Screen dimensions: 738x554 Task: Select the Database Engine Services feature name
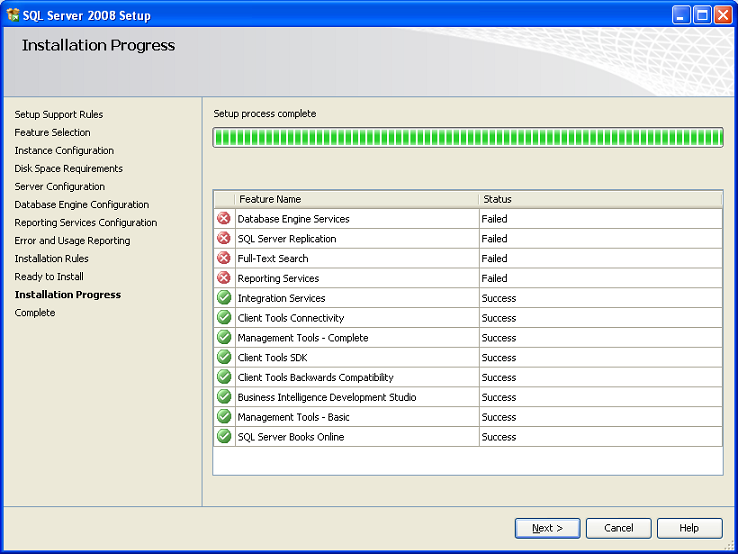pos(293,219)
